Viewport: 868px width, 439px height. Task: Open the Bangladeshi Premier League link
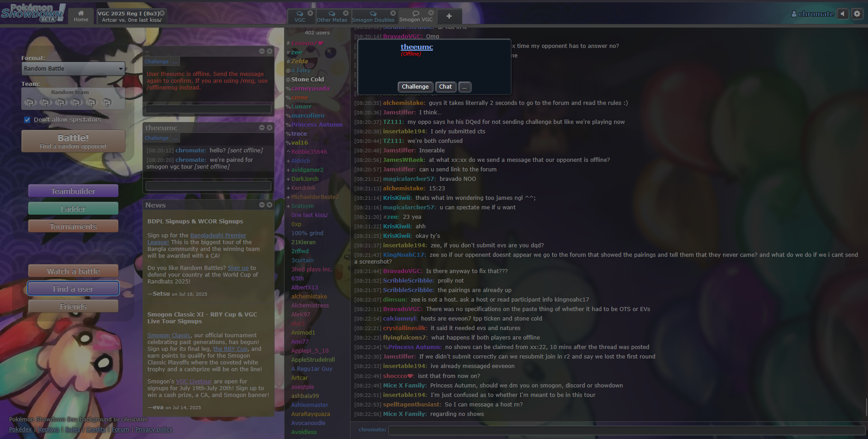coord(218,236)
